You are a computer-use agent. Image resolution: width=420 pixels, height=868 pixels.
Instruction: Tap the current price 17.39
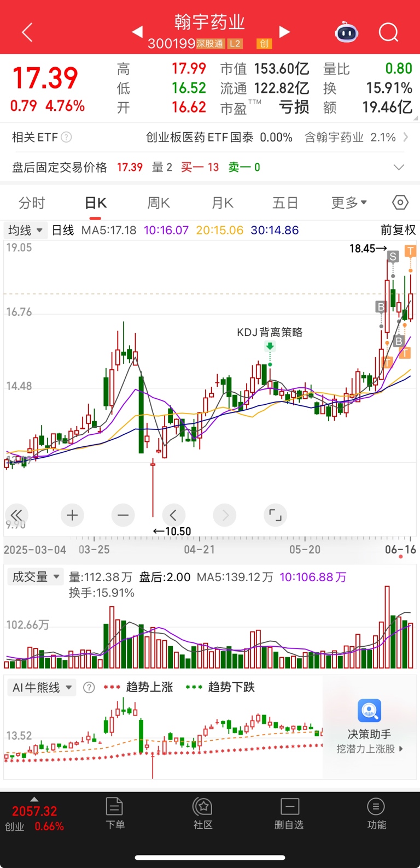[45, 78]
